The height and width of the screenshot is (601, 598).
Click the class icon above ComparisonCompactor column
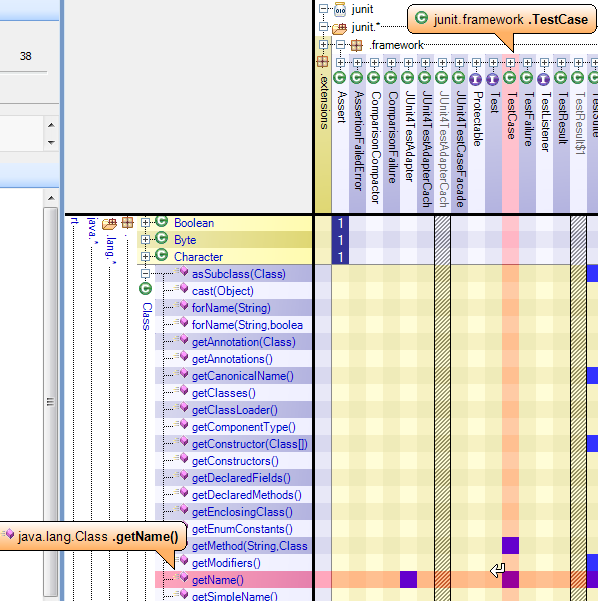pos(374,78)
